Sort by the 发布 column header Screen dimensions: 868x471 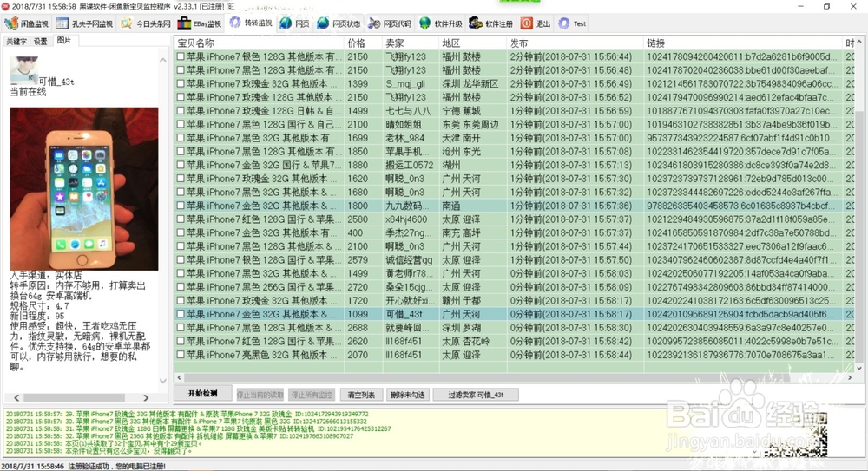(x=575, y=43)
